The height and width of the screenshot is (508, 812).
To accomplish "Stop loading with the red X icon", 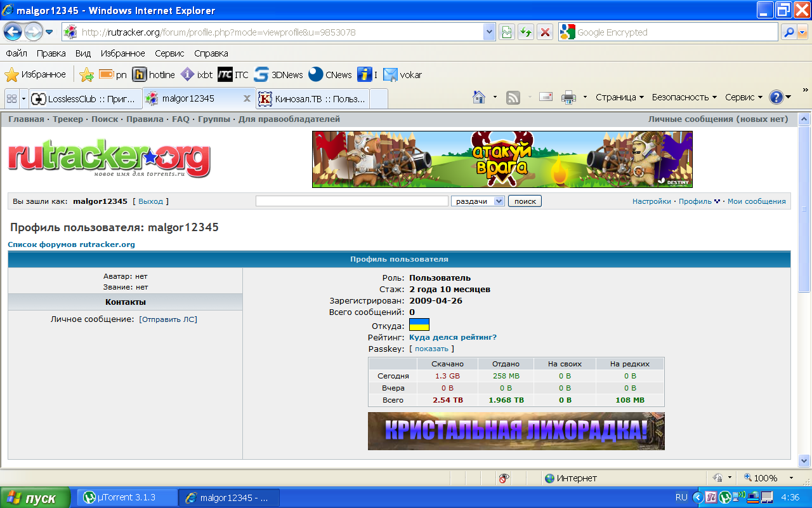I will (544, 32).
